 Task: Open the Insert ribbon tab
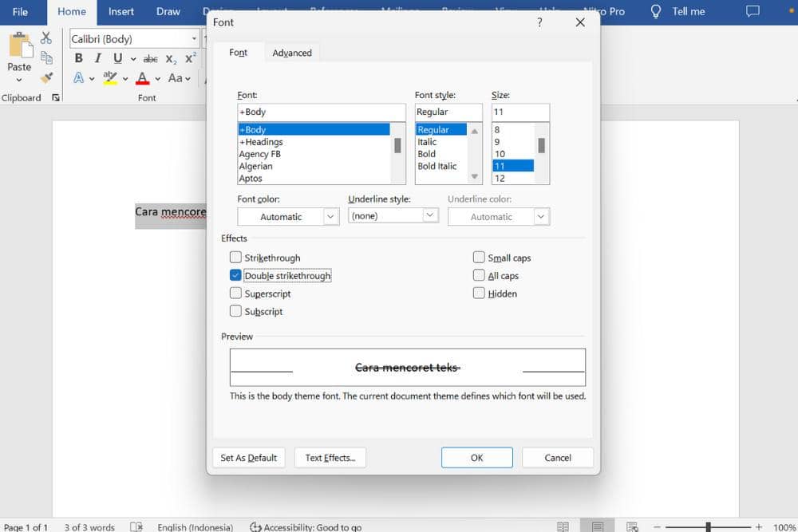pyautogui.click(x=121, y=12)
